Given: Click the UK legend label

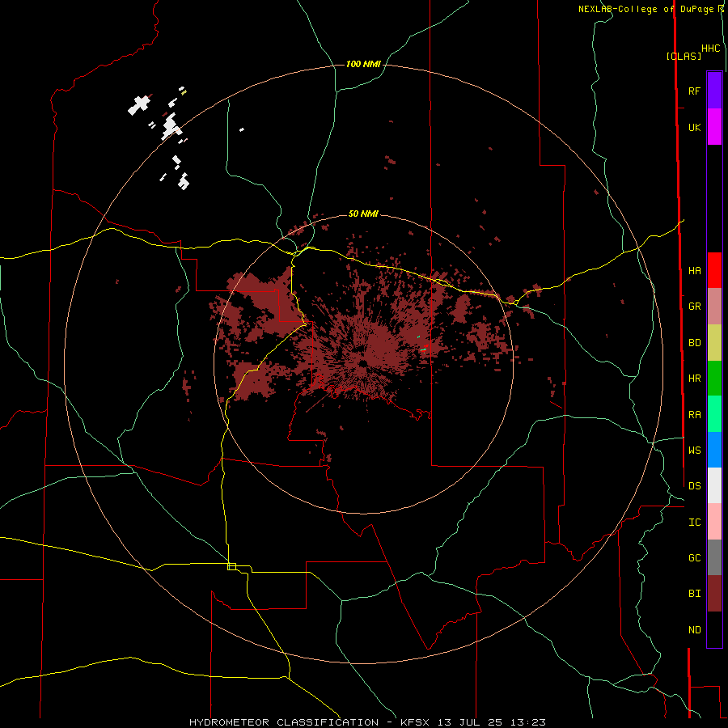Looking at the screenshot, I should (x=694, y=127).
